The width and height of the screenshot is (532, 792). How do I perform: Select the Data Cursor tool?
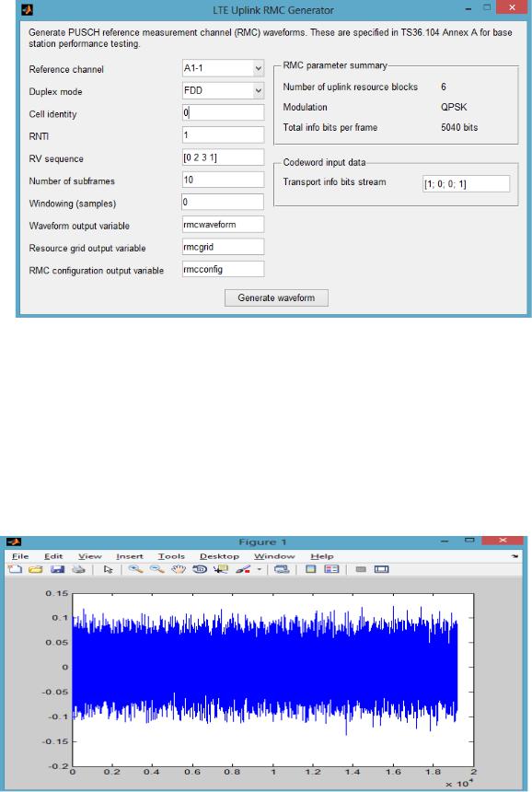point(221,569)
